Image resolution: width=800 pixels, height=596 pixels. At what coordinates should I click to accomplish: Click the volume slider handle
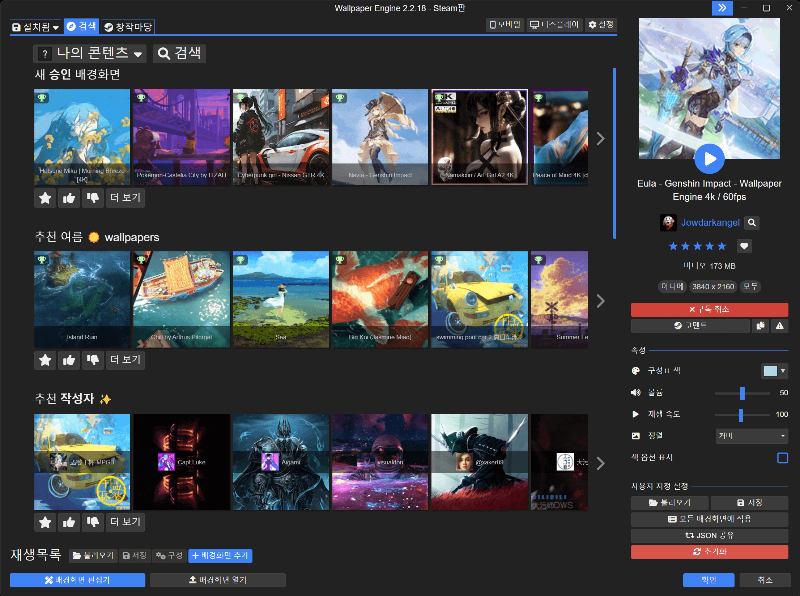pyautogui.click(x=742, y=393)
